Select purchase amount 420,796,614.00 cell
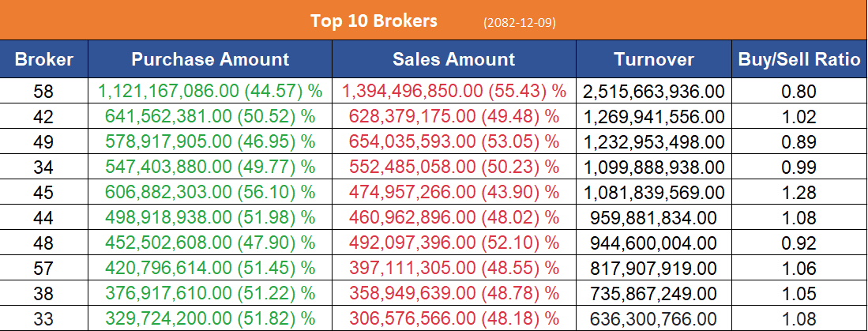The image size is (868, 331). pyautogui.click(x=210, y=269)
